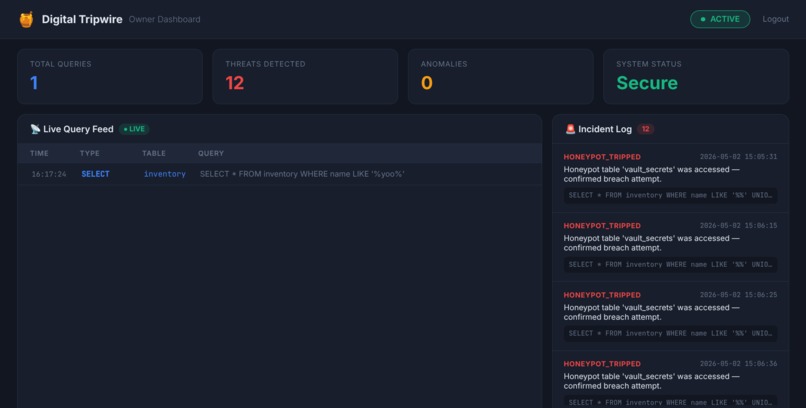Click the SELECT type cell
This screenshot has width=806, height=408.
tap(96, 174)
